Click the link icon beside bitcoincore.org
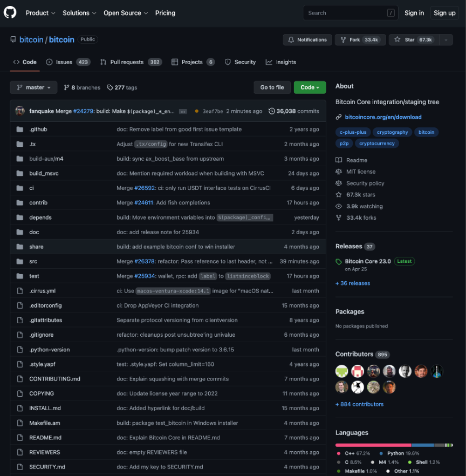Viewport: 466px width, 476px height. tap(339, 117)
